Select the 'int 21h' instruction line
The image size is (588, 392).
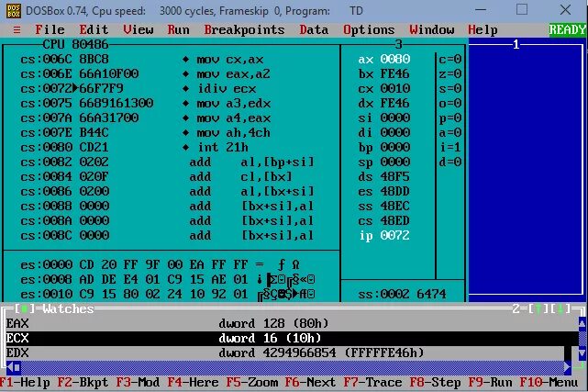[x=135, y=147]
